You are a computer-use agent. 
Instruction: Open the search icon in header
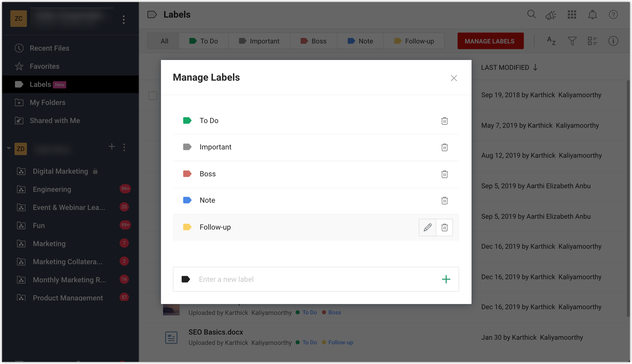click(x=531, y=14)
